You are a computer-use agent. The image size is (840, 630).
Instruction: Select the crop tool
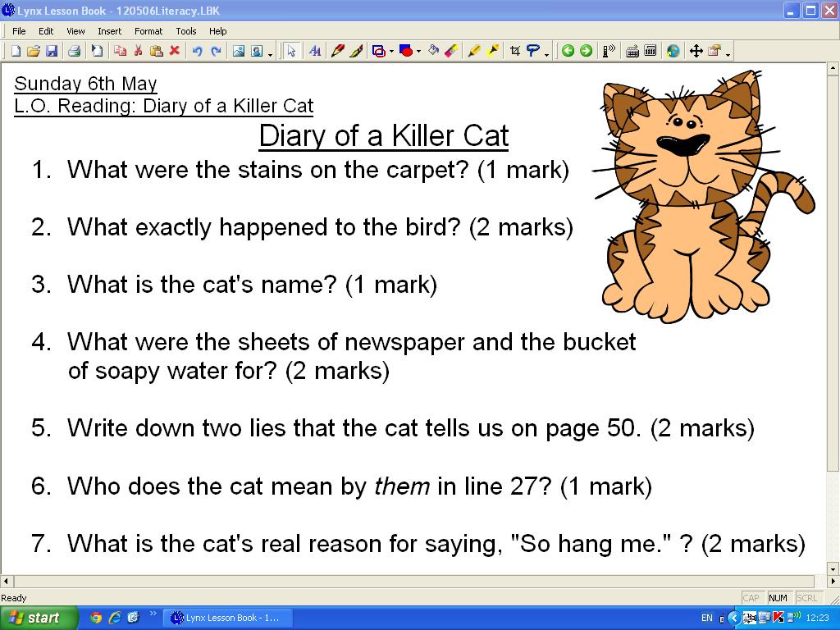tap(515, 51)
